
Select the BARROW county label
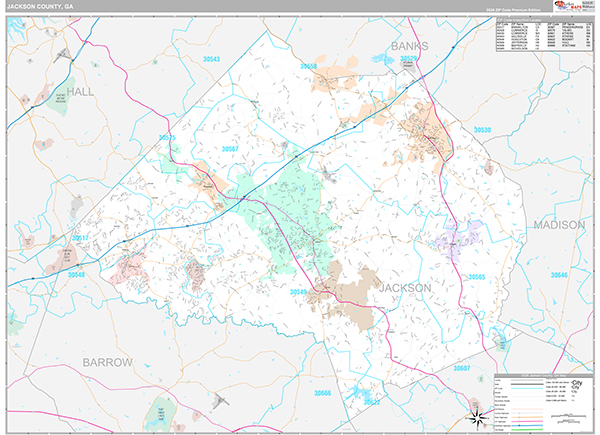pyautogui.click(x=108, y=362)
